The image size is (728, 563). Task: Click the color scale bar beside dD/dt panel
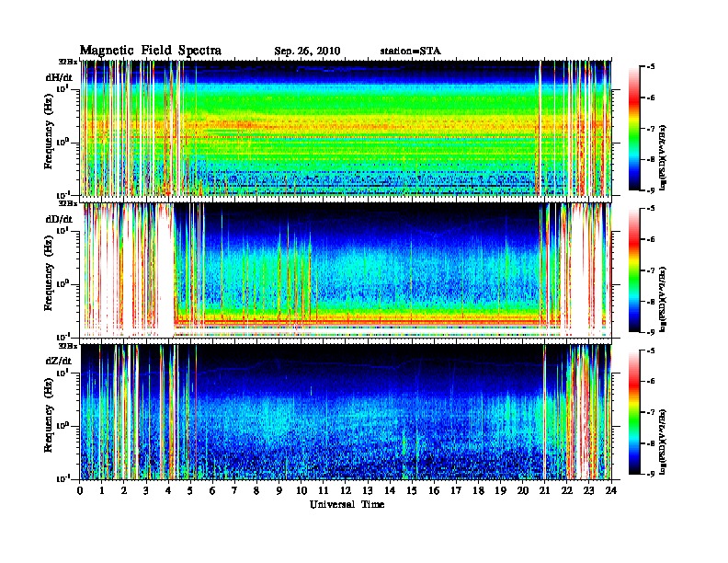[634, 270]
